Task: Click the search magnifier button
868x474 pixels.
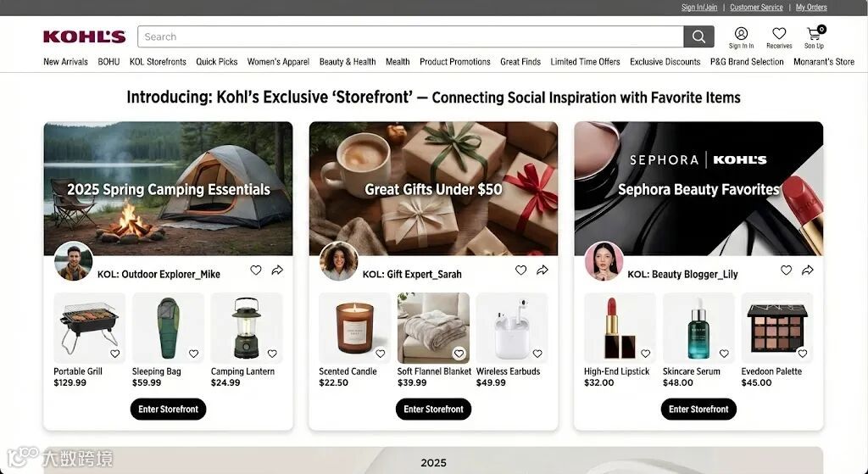Action: 698,36
